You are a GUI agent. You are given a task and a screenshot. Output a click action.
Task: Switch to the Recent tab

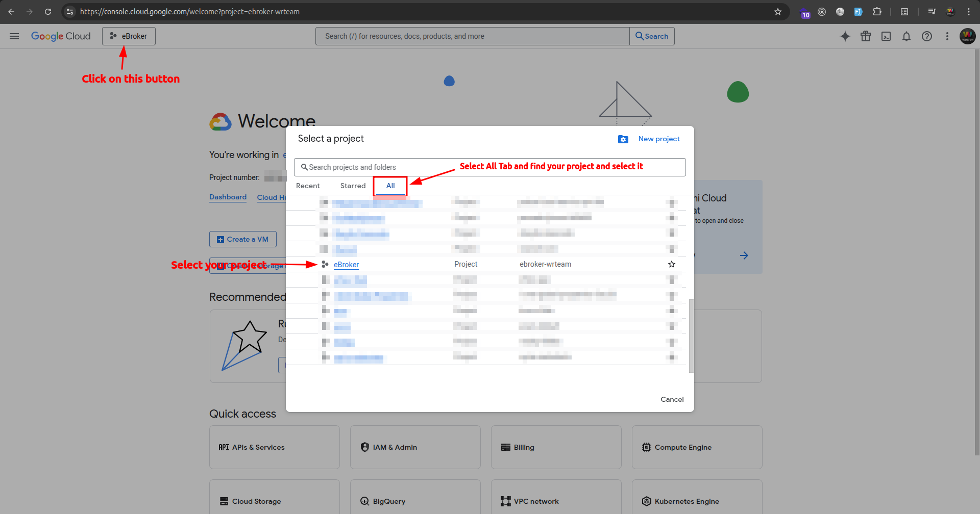click(308, 186)
